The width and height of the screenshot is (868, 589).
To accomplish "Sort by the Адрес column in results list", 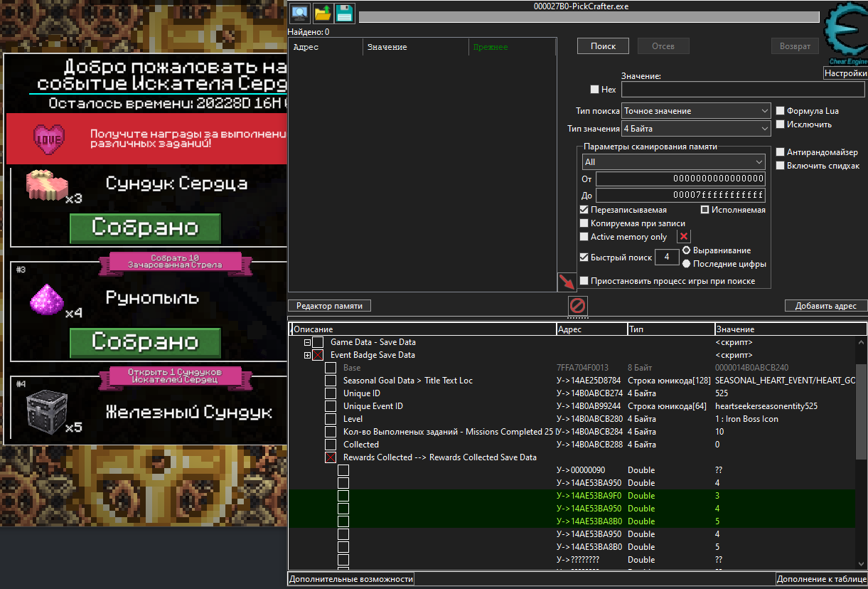I will tap(326, 47).
